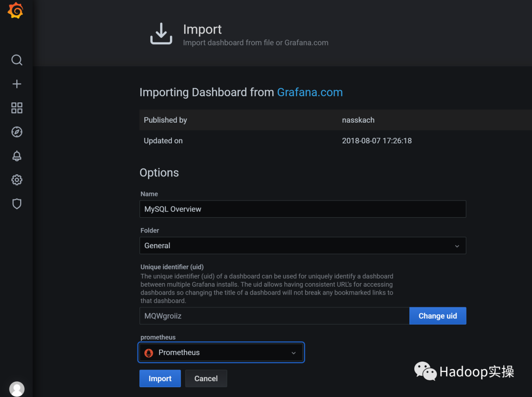Viewport: 532px width, 397px height.
Task: Open the Alerting bell icon
Action: pyautogui.click(x=17, y=156)
